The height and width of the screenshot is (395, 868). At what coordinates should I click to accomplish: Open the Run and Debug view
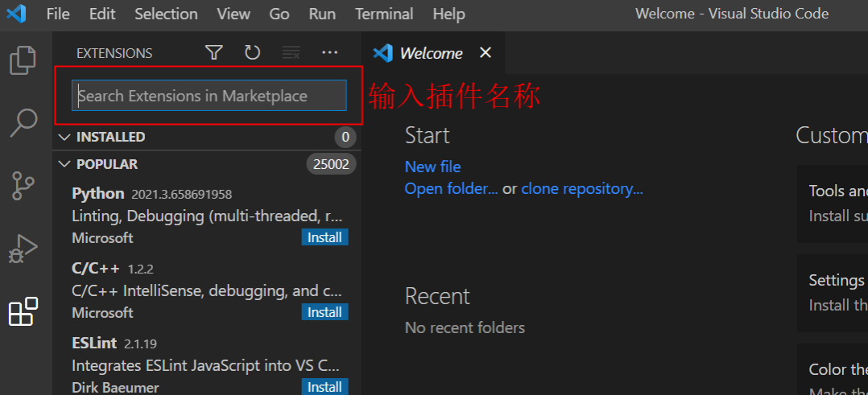click(x=23, y=249)
